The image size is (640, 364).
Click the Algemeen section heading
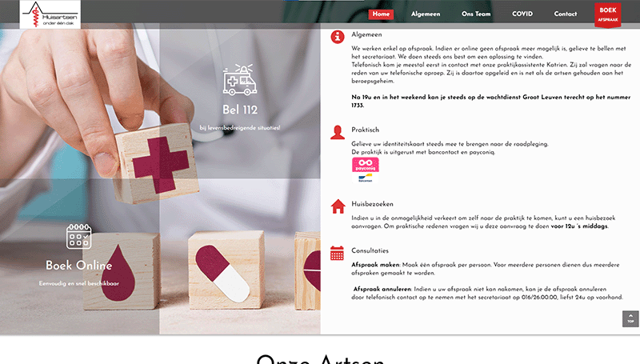coord(366,34)
